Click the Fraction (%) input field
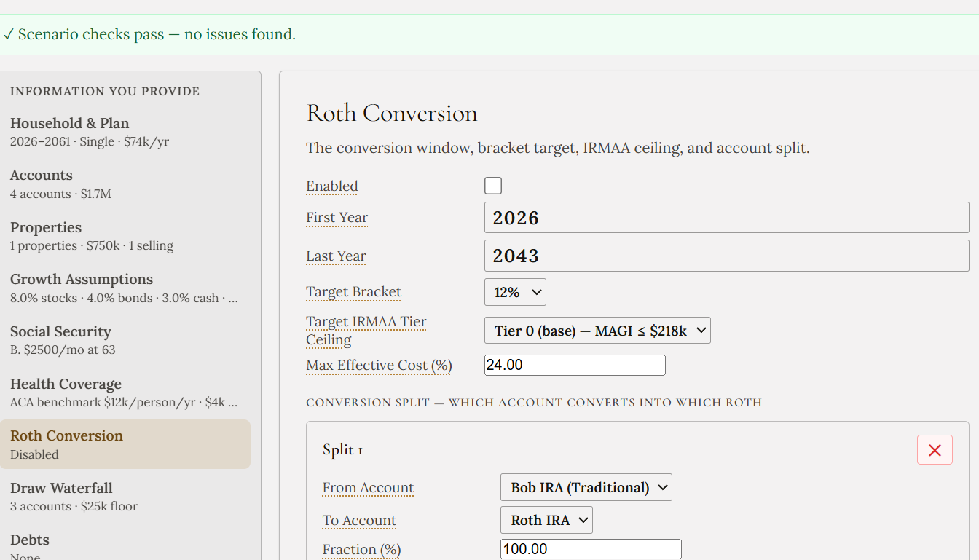The width and height of the screenshot is (979, 560). pos(591,549)
